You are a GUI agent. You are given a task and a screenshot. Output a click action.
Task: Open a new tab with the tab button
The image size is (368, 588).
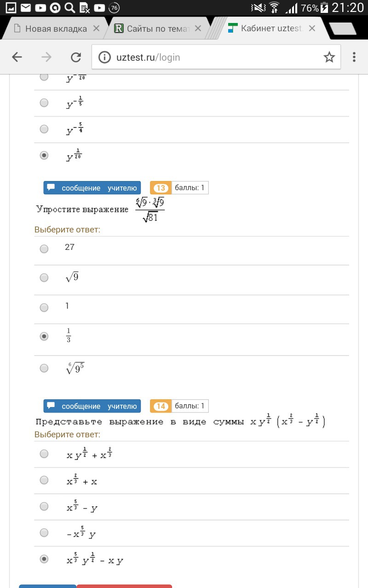(343, 28)
